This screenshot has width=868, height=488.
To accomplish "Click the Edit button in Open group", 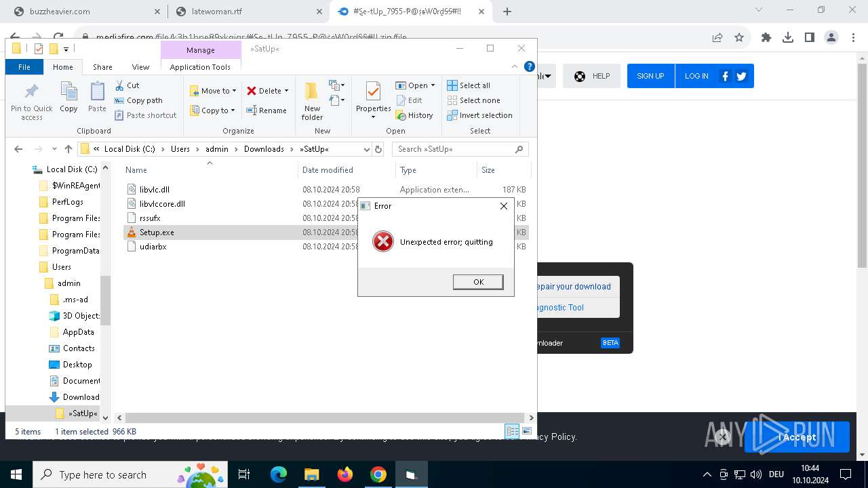I will pyautogui.click(x=409, y=100).
